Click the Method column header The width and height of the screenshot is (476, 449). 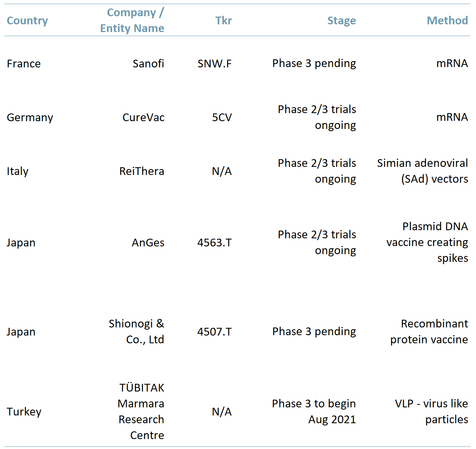447,21
